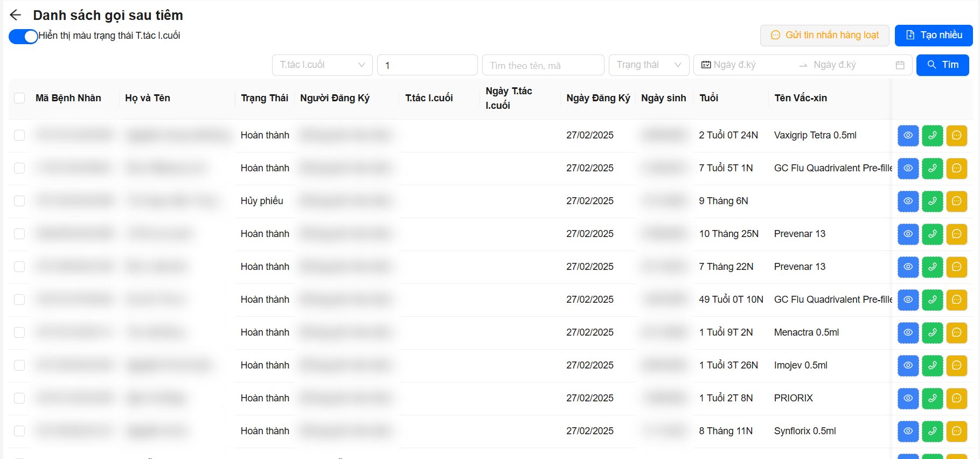Click the back arrow beside Danh sách gọi sau tiêm

pyautogui.click(x=15, y=15)
